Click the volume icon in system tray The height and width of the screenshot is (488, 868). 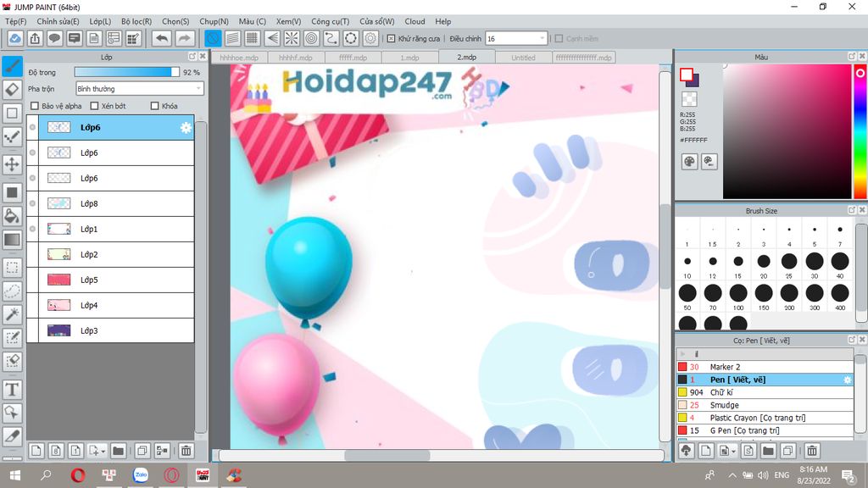pyautogui.click(x=763, y=475)
